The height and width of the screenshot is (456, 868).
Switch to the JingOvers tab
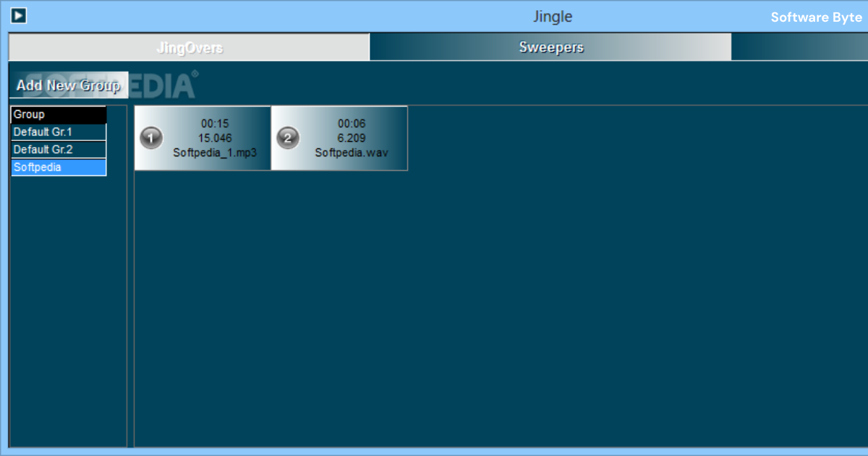click(190, 48)
